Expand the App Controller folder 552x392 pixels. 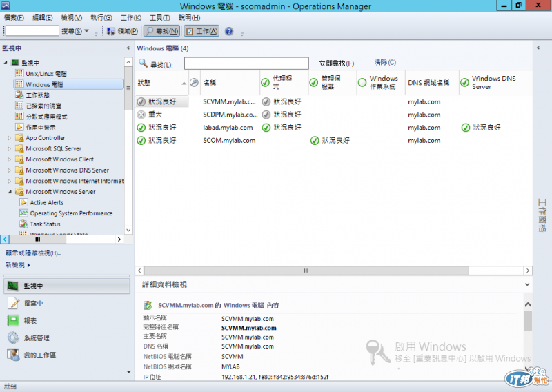10,138
